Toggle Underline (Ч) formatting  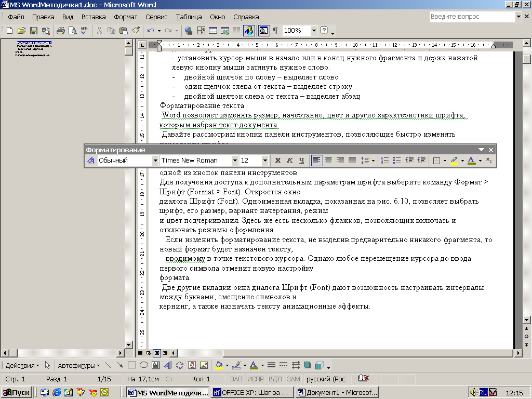click(302, 161)
